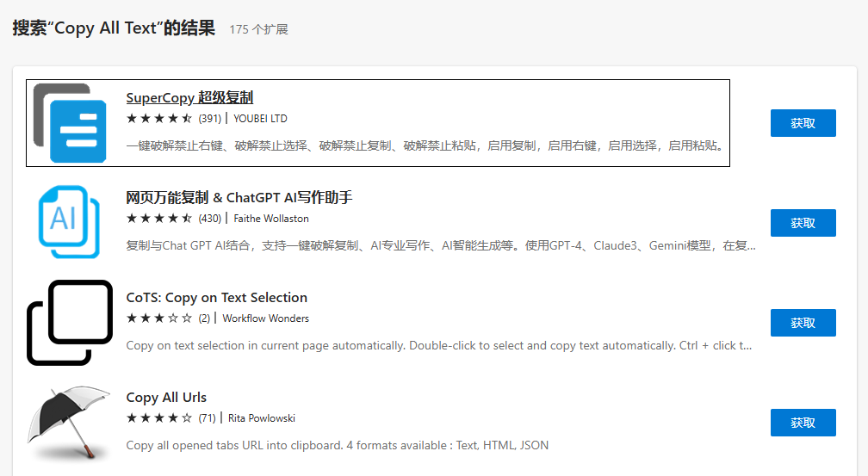Click the 175 个扩展 result count
Screen dimensions: 868x476
click(258, 29)
